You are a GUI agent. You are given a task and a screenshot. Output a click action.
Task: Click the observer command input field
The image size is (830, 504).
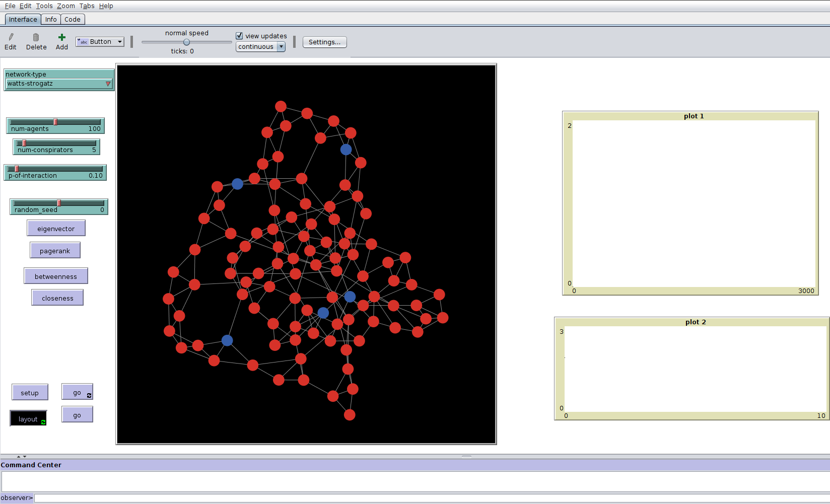(x=431, y=498)
